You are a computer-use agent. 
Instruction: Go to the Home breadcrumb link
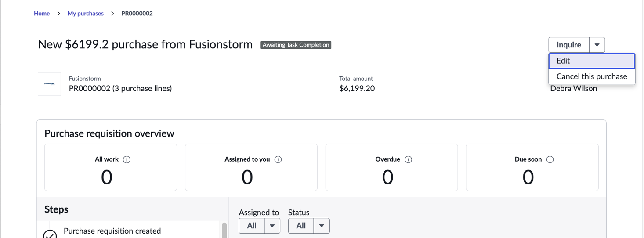tap(42, 14)
